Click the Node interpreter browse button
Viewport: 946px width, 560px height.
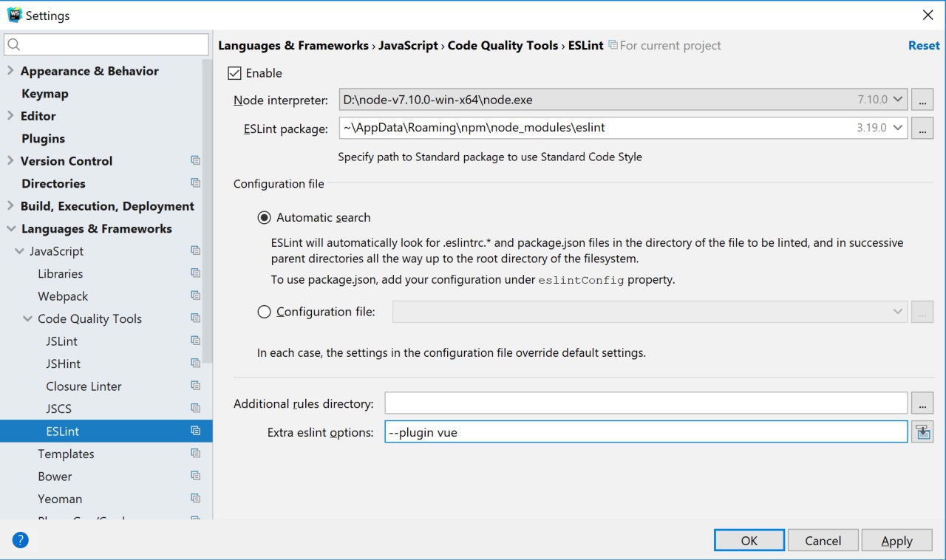922,99
